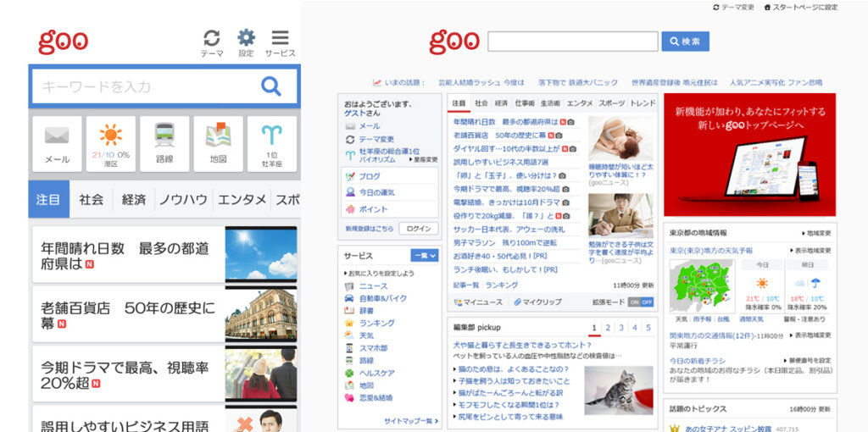This screenshot has width=868, height=432.
Task: Click 新規登録はこちら link
Action: [x=370, y=229]
